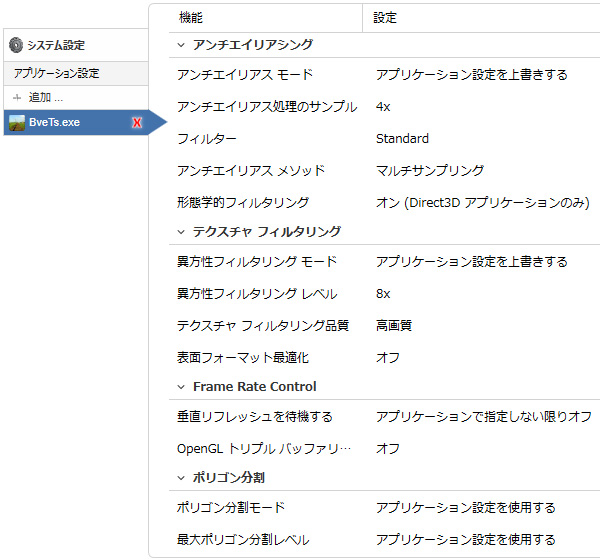The width and height of the screenshot is (600, 560).
Task: Click the 設定 column header
Action: 385,18
